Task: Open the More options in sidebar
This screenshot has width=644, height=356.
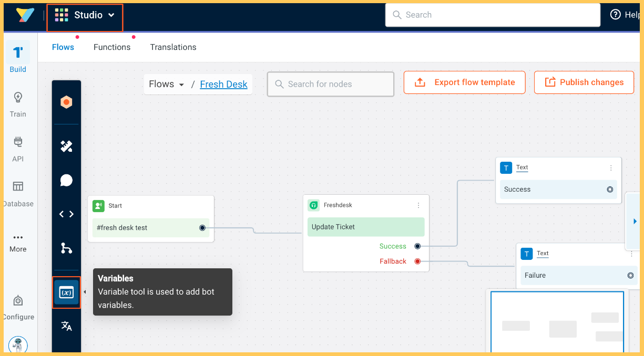Action: tap(18, 243)
